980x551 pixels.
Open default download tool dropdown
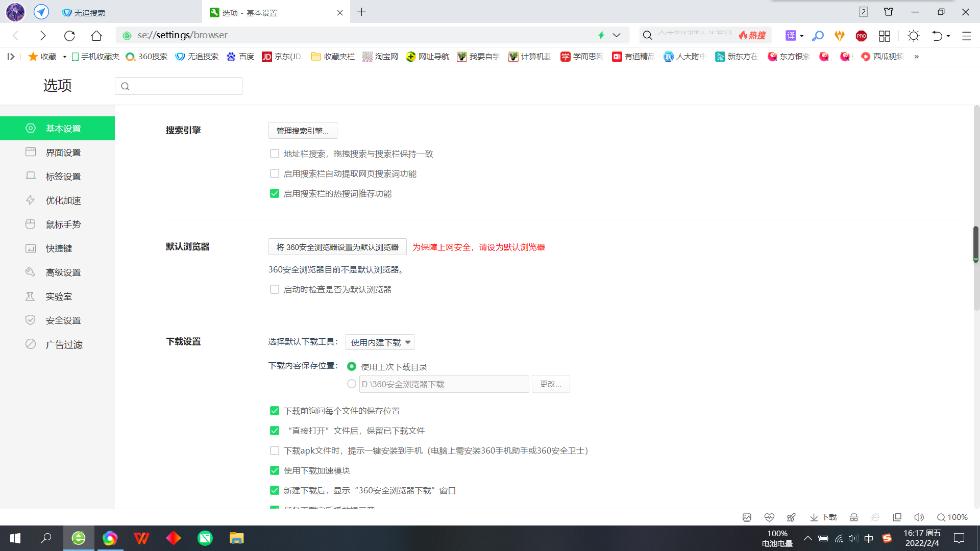click(380, 342)
